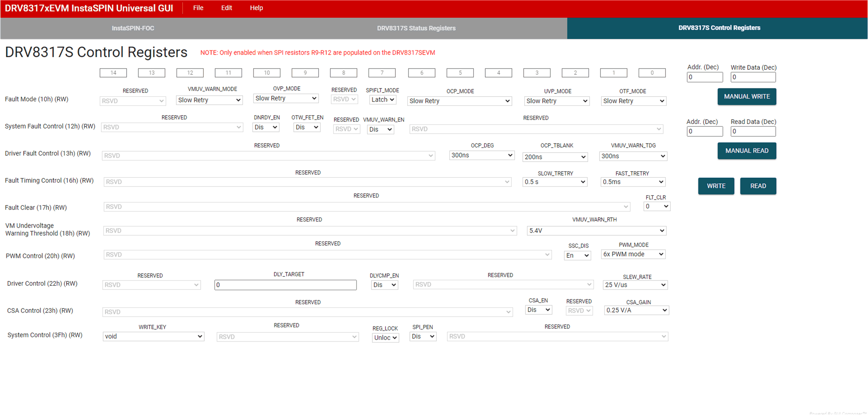Toggle the SSC_DIS En selector

577,256
